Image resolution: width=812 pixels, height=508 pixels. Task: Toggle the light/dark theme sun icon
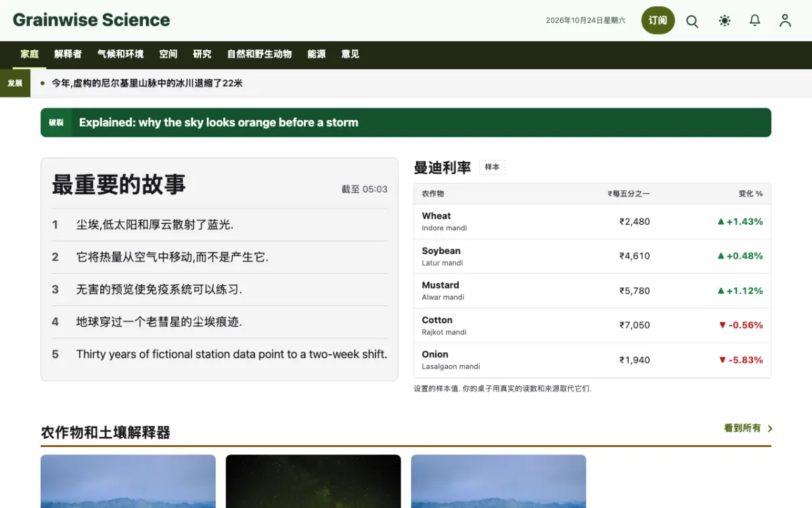pos(725,21)
